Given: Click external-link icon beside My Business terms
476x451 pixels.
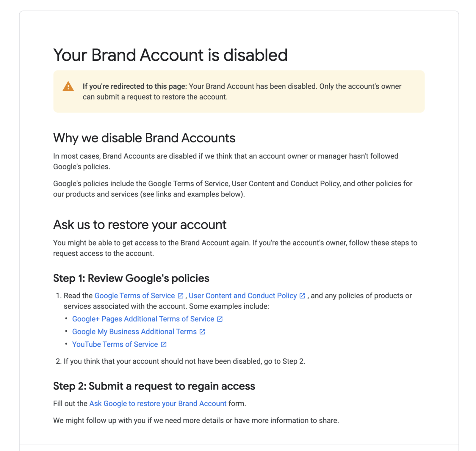Looking at the screenshot, I should pos(202,332).
